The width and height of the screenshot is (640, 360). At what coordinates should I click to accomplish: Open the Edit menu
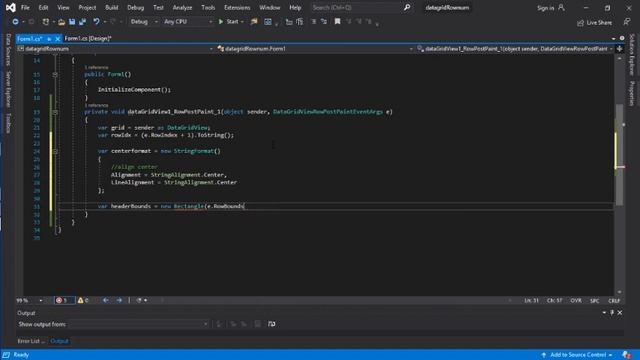click(x=43, y=7)
